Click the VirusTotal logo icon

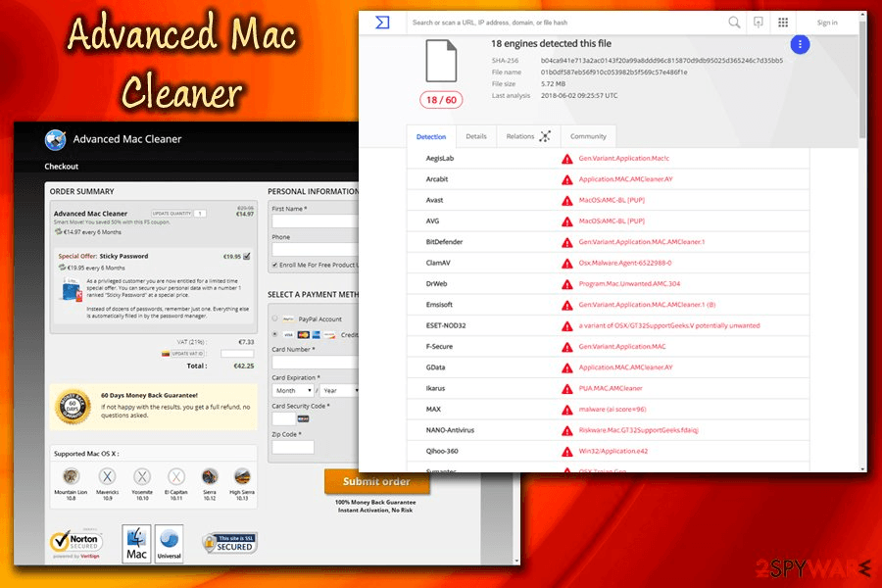[382, 22]
